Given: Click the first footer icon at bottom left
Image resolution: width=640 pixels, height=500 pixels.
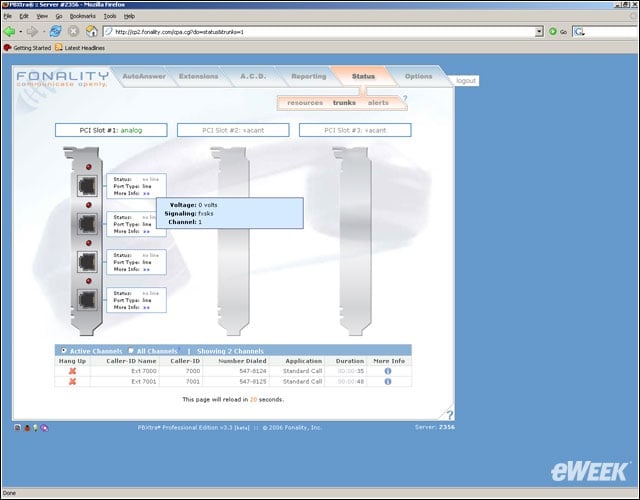Looking at the screenshot, I should pos(18,428).
